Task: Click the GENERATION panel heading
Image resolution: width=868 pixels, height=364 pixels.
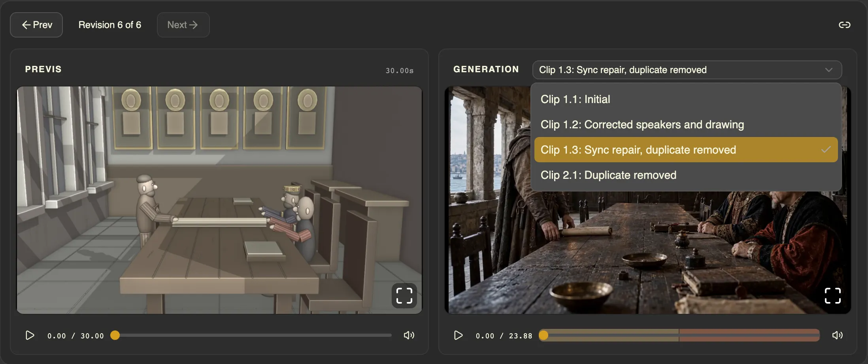Action: pos(486,69)
